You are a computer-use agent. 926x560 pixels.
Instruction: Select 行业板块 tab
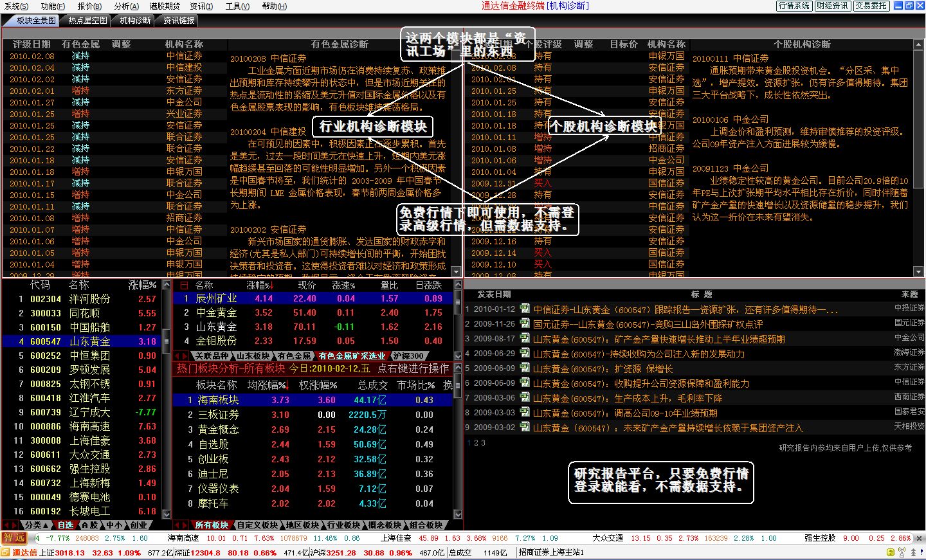coord(344,525)
